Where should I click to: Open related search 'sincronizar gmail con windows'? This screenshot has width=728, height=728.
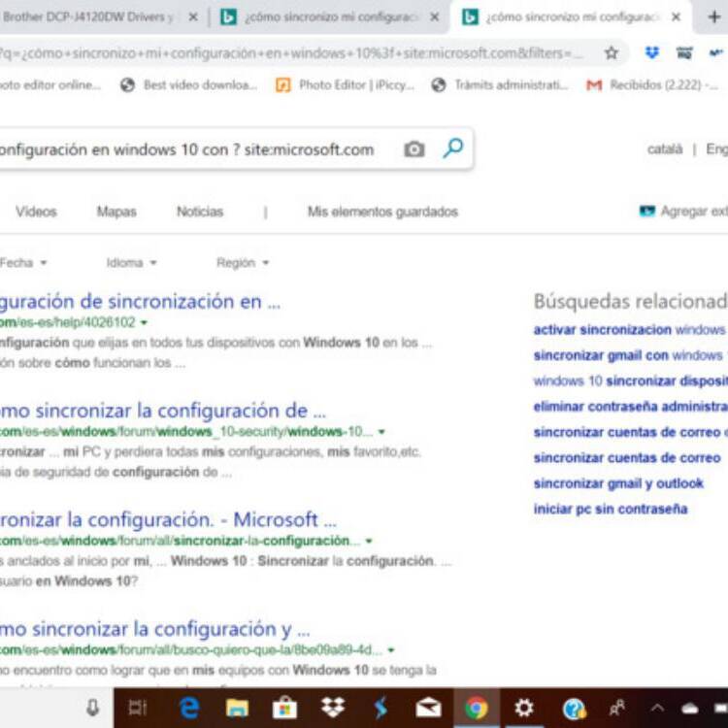(630, 355)
